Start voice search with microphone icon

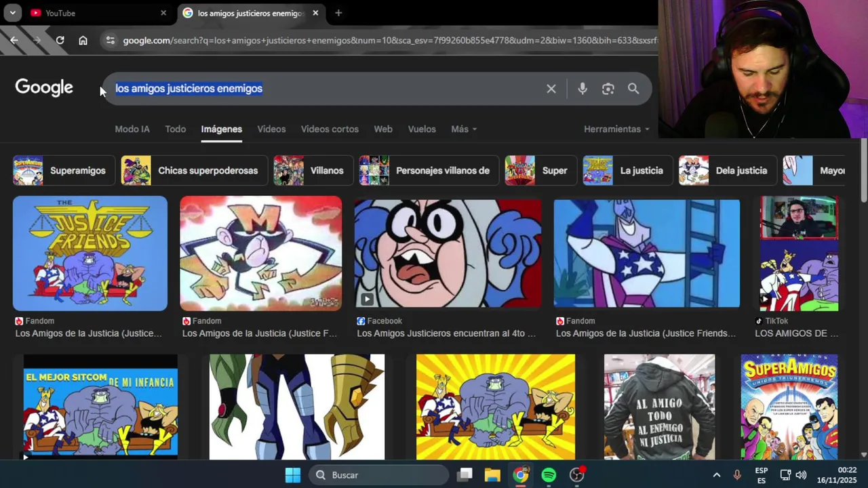pyautogui.click(x=583, y=89)
